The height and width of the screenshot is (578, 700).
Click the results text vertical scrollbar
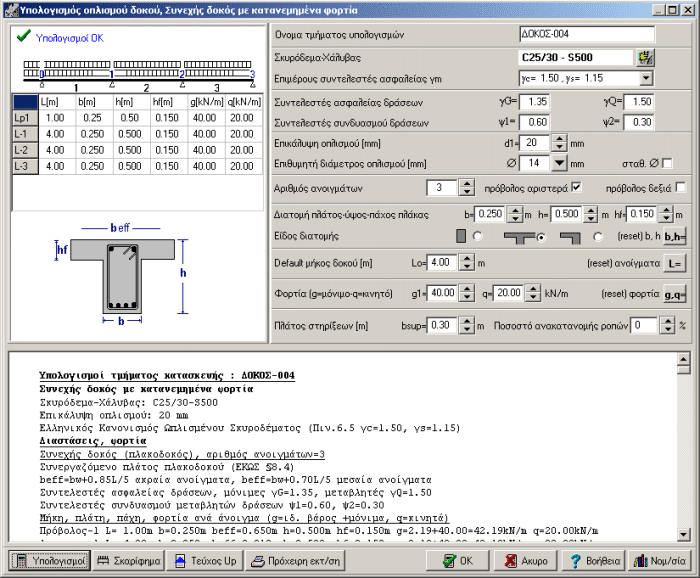coord(683,445)
